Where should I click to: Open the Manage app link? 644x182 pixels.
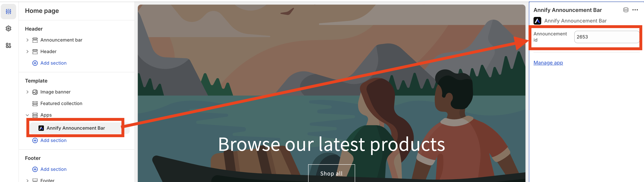(548, 63)
